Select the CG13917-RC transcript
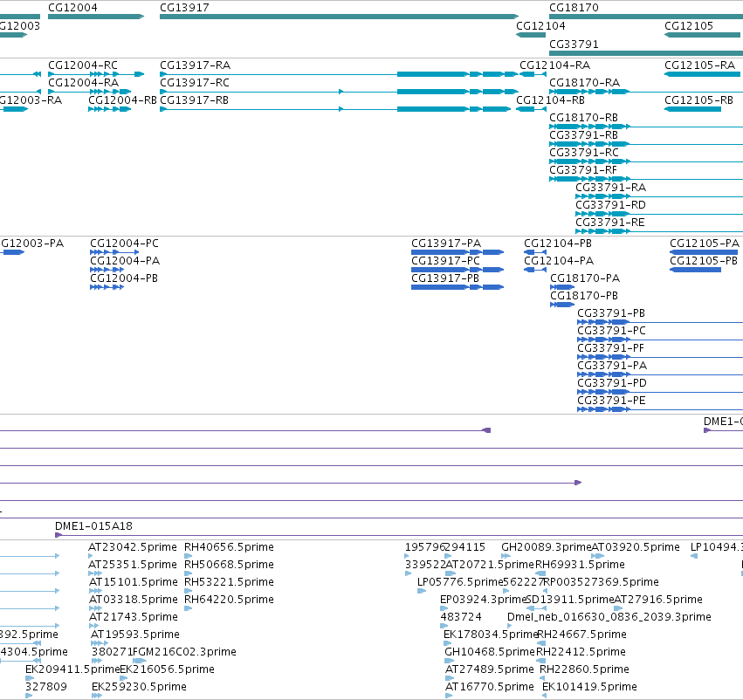This screenshot has height=700, width=743. coord(195,82)
